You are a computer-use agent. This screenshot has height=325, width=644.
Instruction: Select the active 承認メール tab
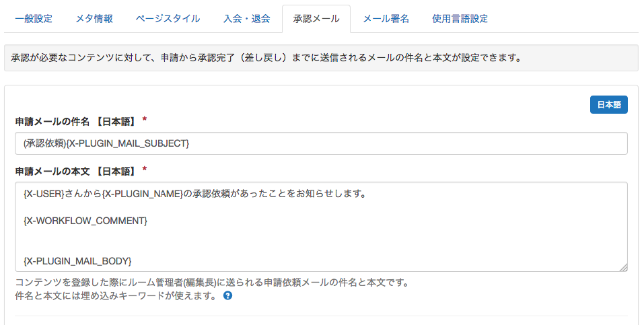(316, 19)
